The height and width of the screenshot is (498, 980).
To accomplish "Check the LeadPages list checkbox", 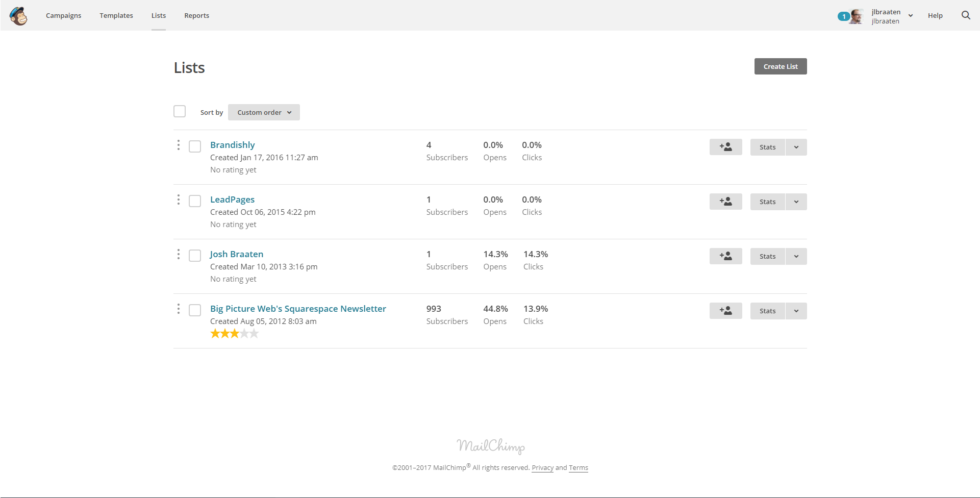I will pos(195,201).
